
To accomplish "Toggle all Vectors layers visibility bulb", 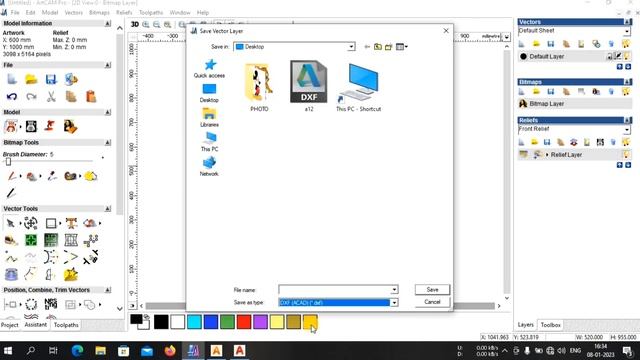I will click(x=626, y=44).
